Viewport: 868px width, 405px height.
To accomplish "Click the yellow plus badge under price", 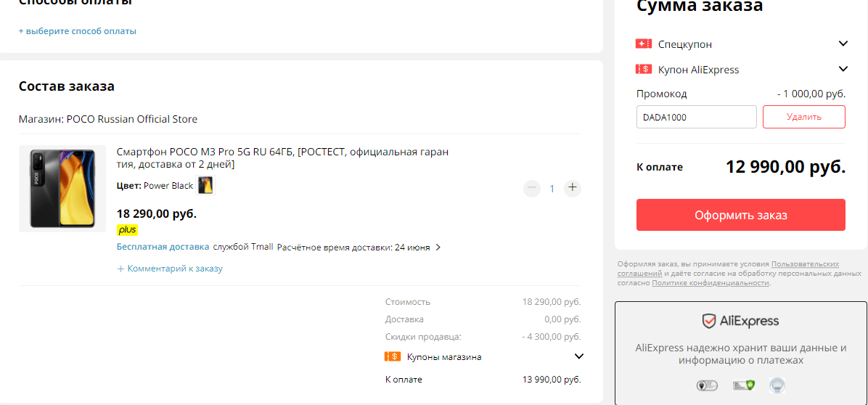I will pyautogui.click(x=127, y=230).
